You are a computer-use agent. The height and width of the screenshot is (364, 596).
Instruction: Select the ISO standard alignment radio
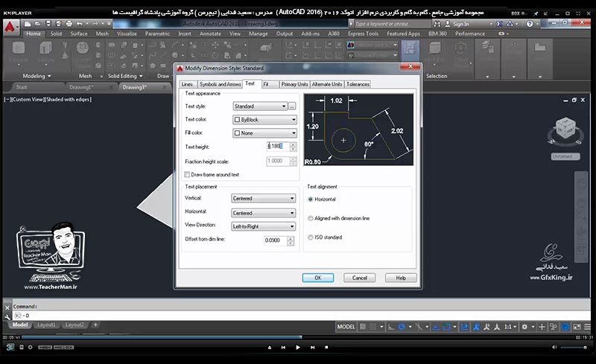point(311,237)
